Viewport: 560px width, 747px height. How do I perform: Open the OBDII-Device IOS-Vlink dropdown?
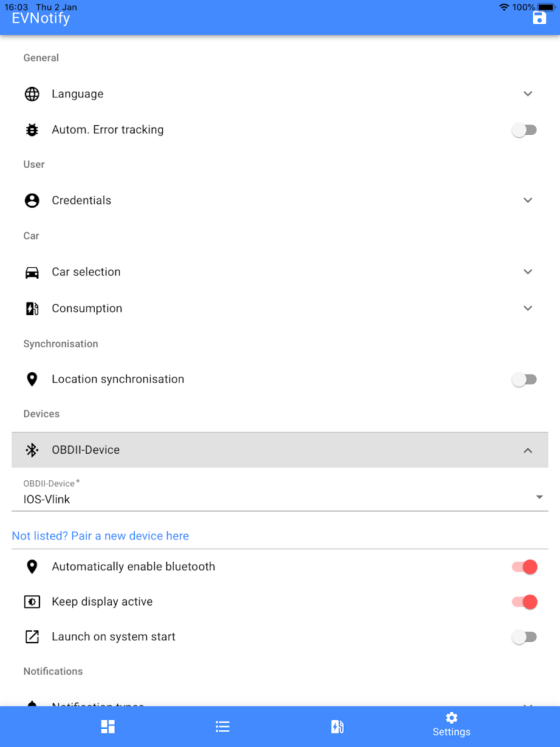279,499
